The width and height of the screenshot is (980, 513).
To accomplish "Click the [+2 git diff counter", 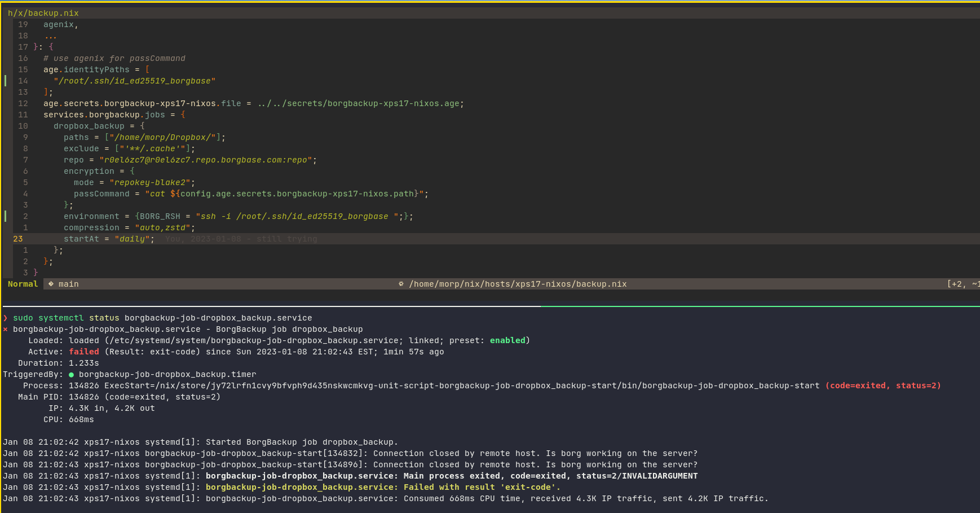I will [956, 284].
